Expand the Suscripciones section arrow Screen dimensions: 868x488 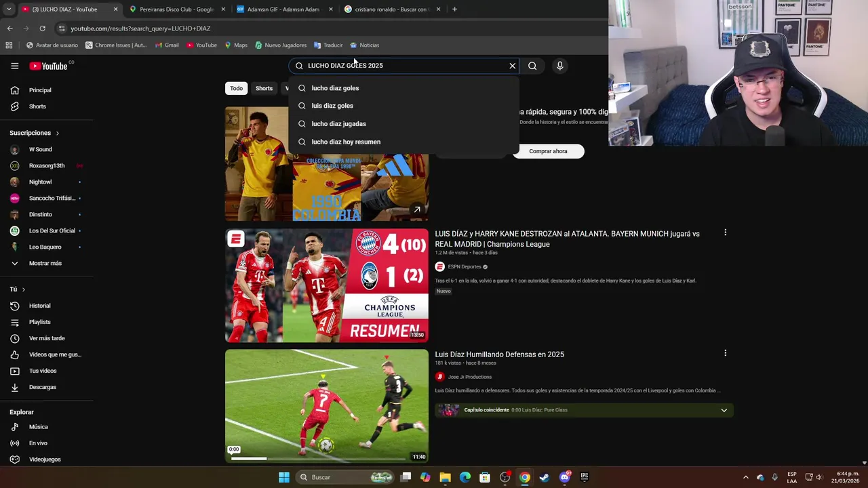pos(58,134)
